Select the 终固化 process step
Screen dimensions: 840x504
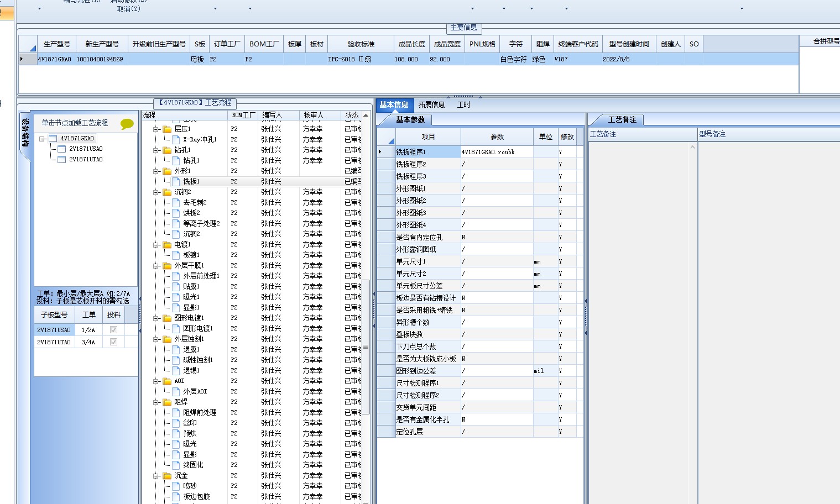193,465
